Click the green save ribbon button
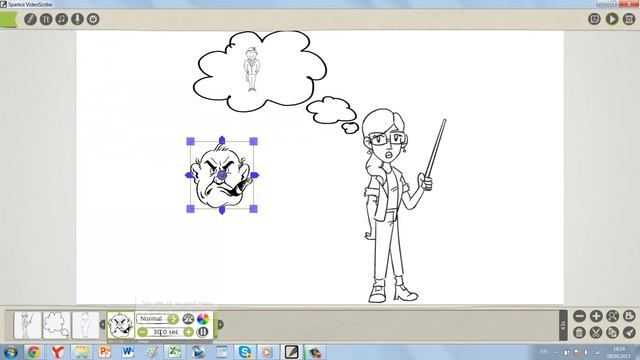This screenshot has width=640, height=360. click(8, 20)
